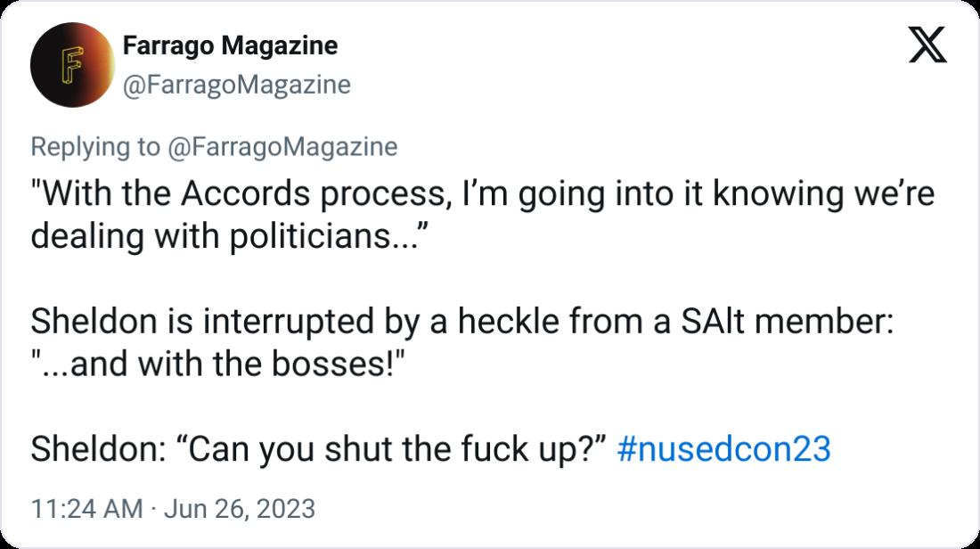Click the @FarragoMagazine handle below the name
This screenshot has width=980, height=549.
click(x=235, y=85)
